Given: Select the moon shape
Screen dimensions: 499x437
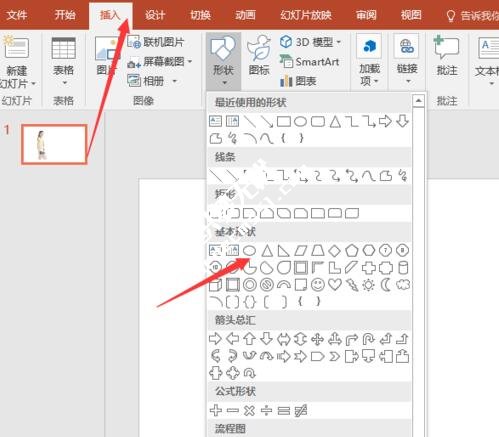Looking at the screenshot, I should pos(386,285).
